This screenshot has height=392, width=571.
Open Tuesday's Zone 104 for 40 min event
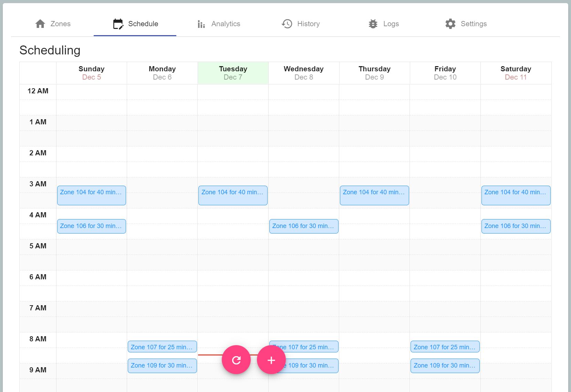tap(233, 195)
